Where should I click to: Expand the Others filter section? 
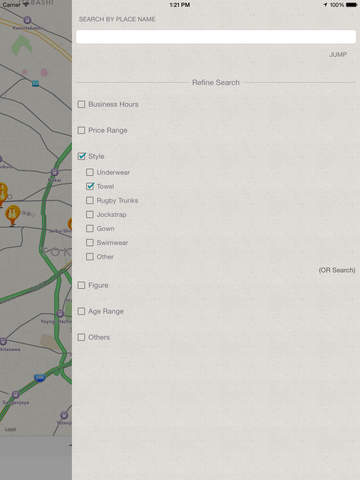tap(81, 337)
